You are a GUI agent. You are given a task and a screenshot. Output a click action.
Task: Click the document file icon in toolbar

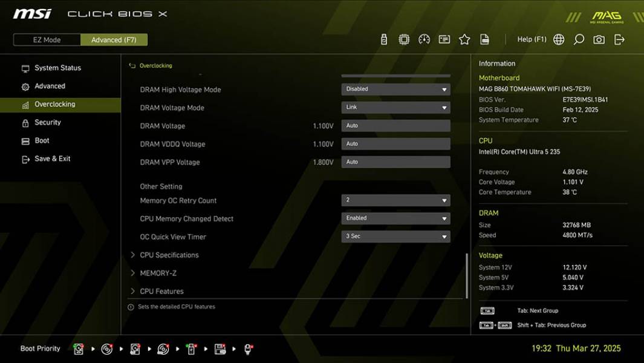[x=484, y=39]
